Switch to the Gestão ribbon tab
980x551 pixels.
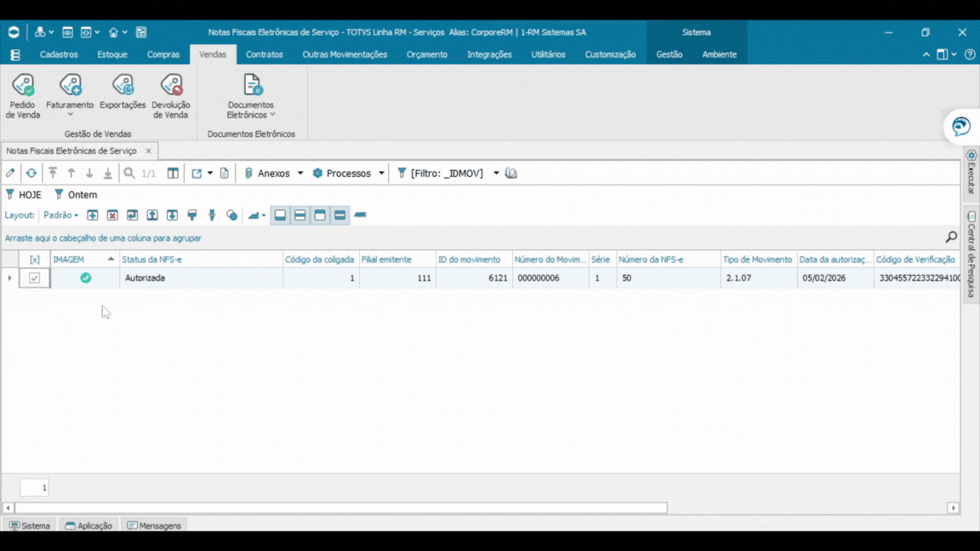(x=669, y=54)
